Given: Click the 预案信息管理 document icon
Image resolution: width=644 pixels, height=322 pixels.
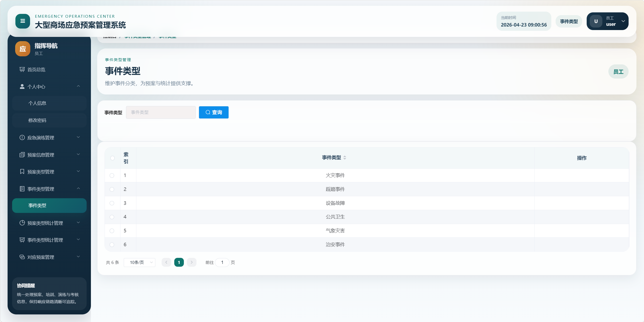Looking at the screenshot, I should (22, 155).
